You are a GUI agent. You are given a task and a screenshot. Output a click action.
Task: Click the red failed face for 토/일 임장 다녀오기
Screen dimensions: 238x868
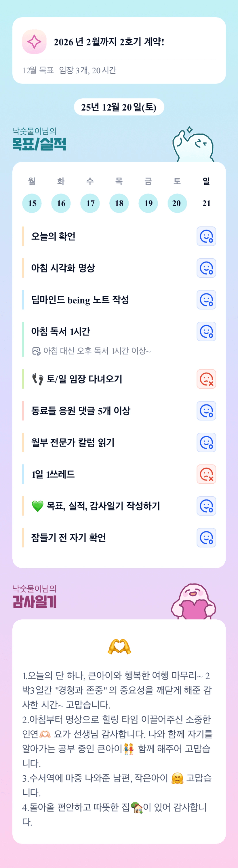[206, 379]
